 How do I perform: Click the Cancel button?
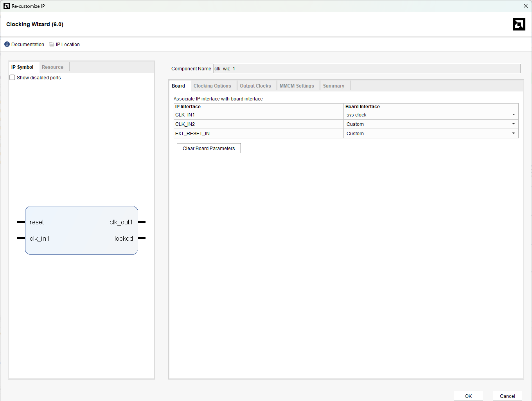[507, 396]
